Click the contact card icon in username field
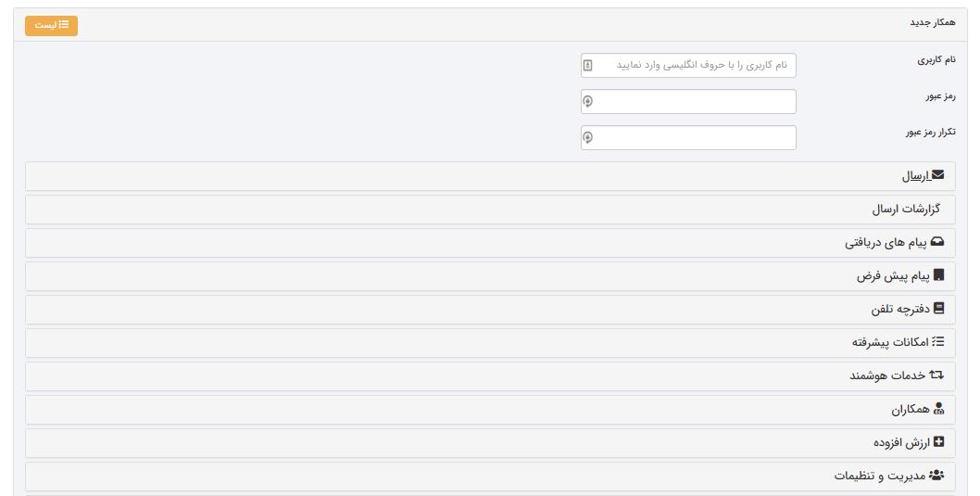 [587, 65]
